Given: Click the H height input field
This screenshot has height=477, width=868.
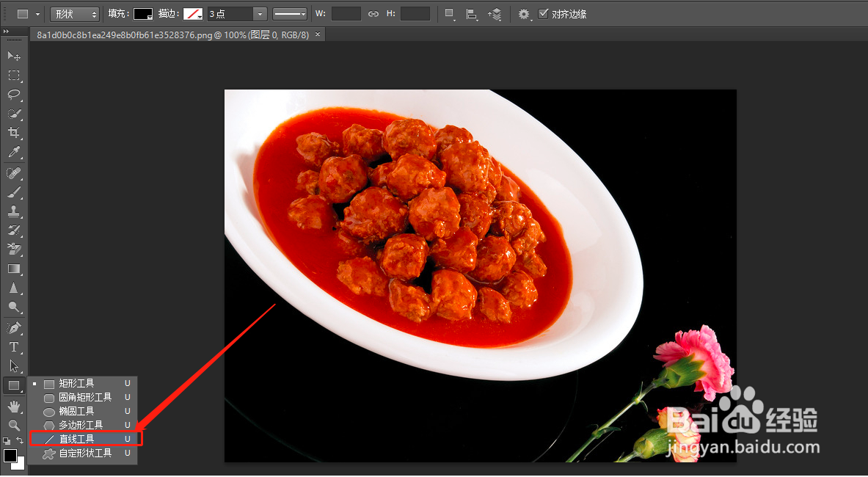Looking at the screenshot, I should [415, 14].
